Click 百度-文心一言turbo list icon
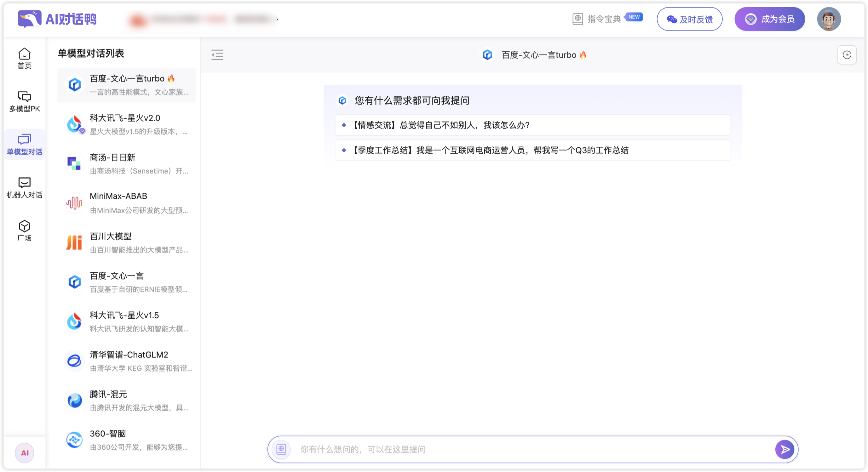Screen dimensions: 868x472 [x=74, y=85]
